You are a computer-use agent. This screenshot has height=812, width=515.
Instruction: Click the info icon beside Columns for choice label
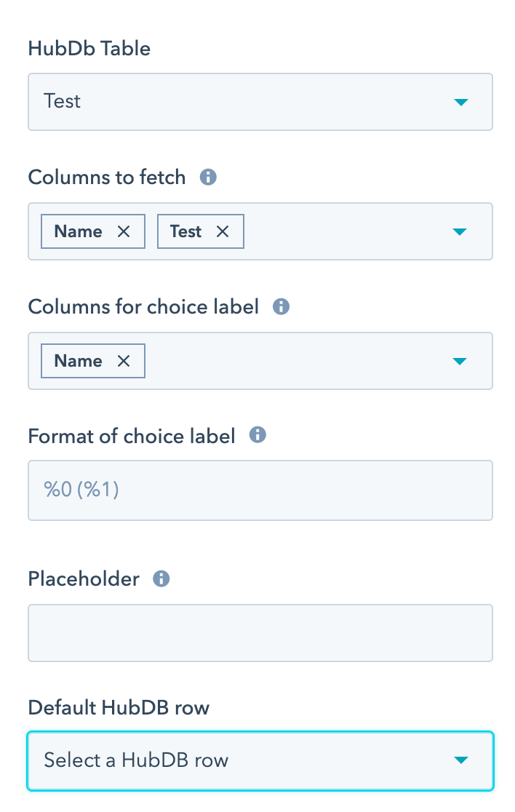(280, 306)
